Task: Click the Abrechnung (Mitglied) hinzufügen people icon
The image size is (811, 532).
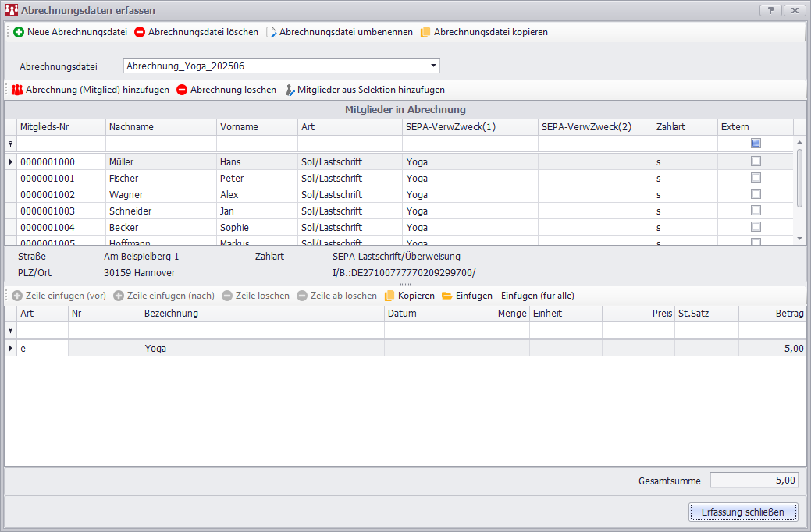Action: (x=17, y=90)
